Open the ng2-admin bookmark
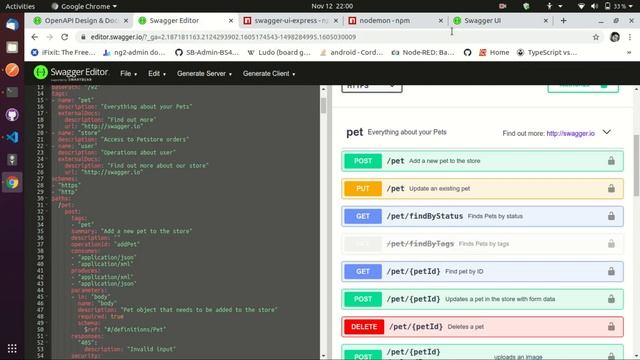The image size is (640, 360). pos(134,52)
